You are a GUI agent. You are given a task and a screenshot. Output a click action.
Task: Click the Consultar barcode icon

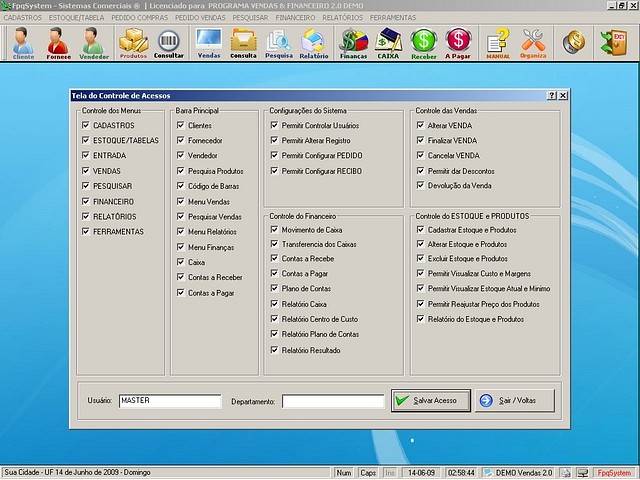(x=169, y=43)
